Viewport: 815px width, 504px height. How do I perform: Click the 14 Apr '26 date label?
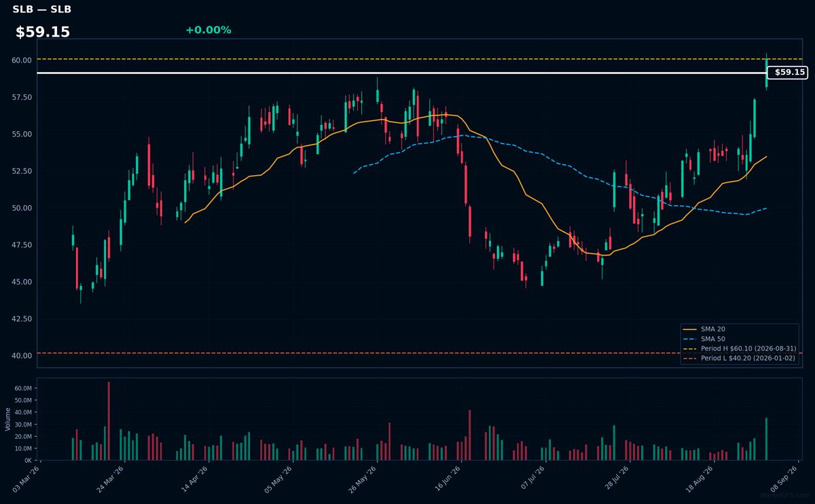pos(194,479)
